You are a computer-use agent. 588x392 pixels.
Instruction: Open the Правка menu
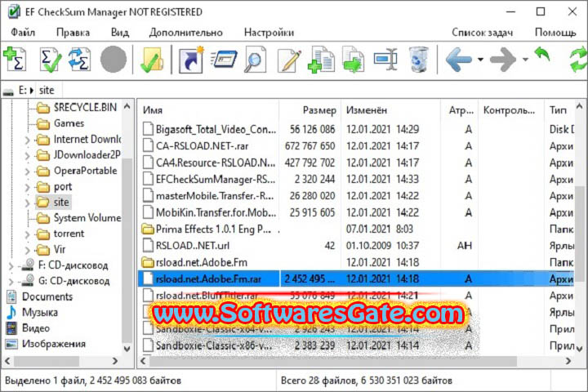tap(73, 33)
